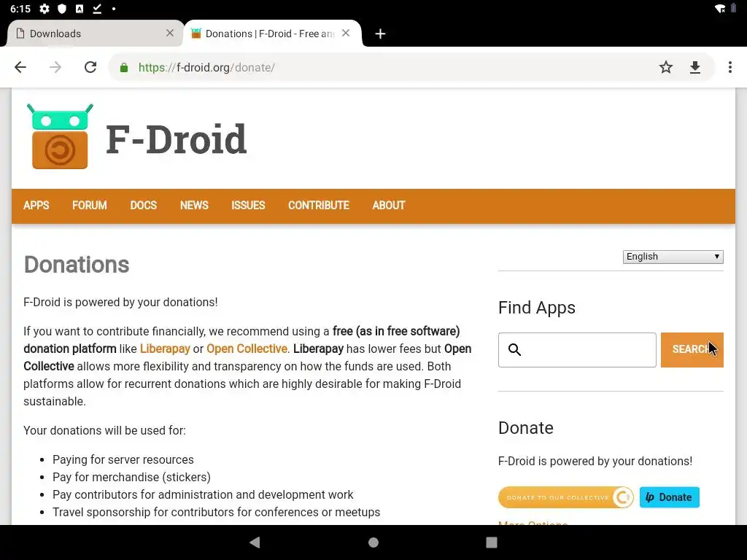Open the NEWS menu item

(x=194, y=205)
